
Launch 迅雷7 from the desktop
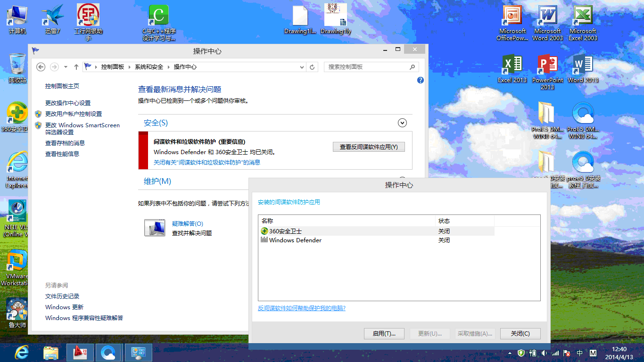(x=53, y=19)
